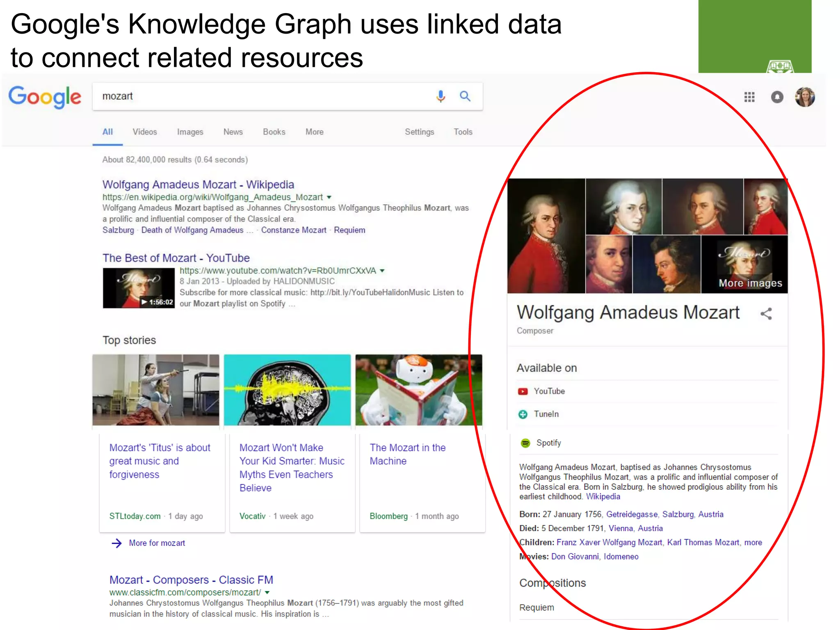The image size is (840, 630).
Task: Expand the arrow next to the YouTube URL
Action: pos(382,271)
